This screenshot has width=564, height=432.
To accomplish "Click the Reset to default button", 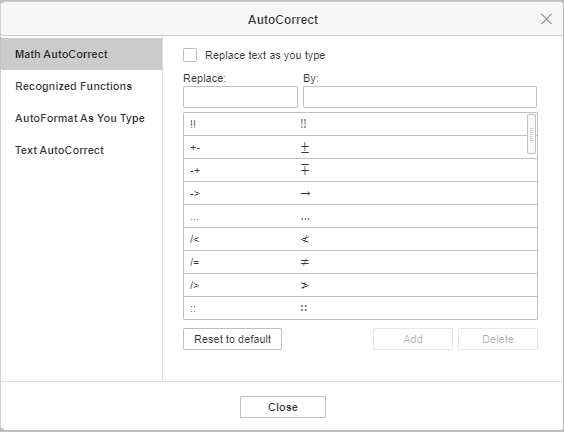I will [232, 339].
